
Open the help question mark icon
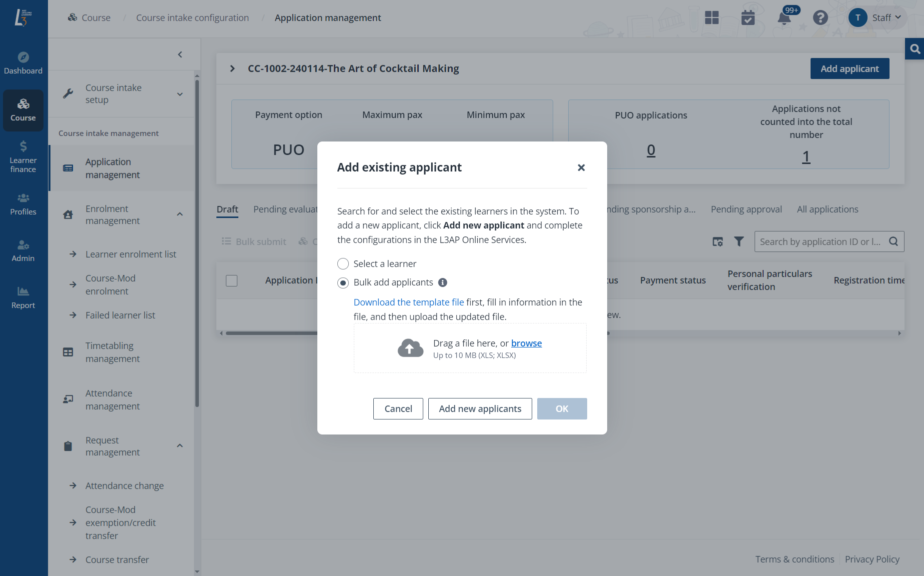click(820, 18)
